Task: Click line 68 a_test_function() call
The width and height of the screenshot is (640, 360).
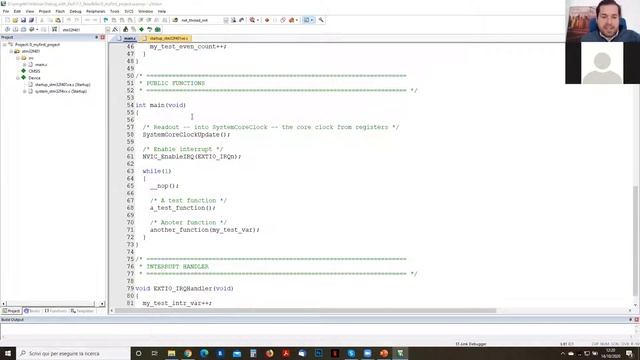Action: [x=182, y=208]
